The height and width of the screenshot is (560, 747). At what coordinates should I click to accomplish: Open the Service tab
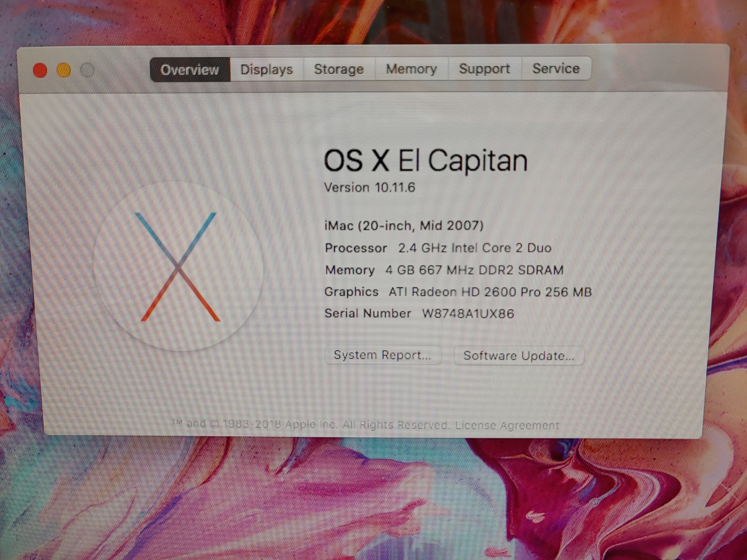[x=556, y=68]
